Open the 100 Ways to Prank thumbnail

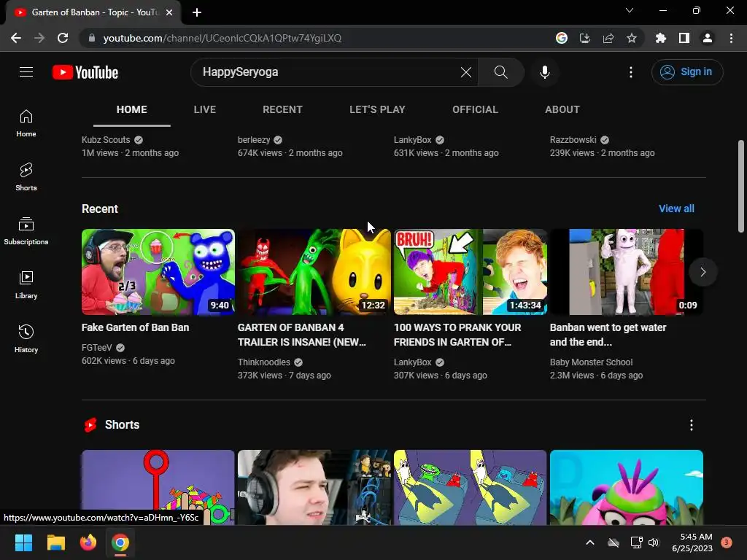(x=471, y=272)
